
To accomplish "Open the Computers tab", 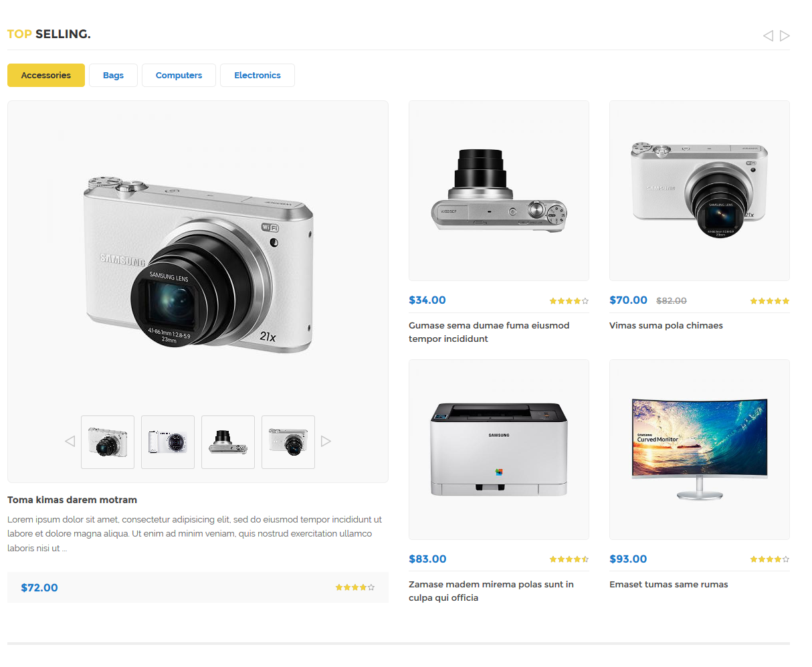I will click(x=179, y=76).
